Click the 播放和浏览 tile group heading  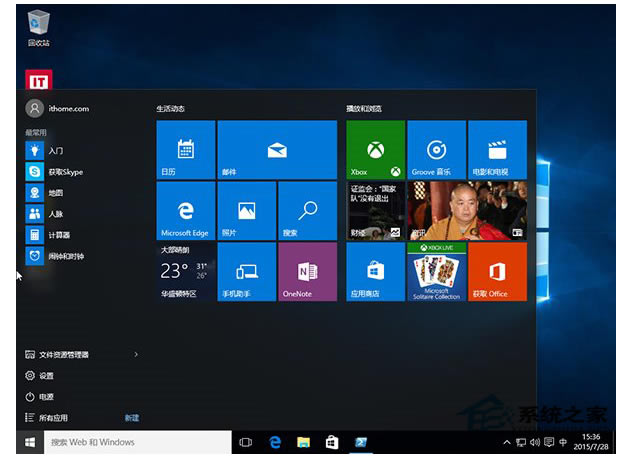point(364,109)
